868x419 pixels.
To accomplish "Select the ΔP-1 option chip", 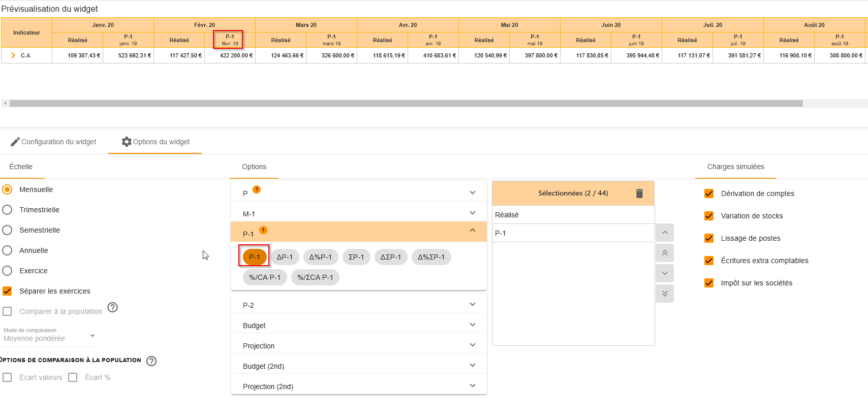I will [285, 257].
